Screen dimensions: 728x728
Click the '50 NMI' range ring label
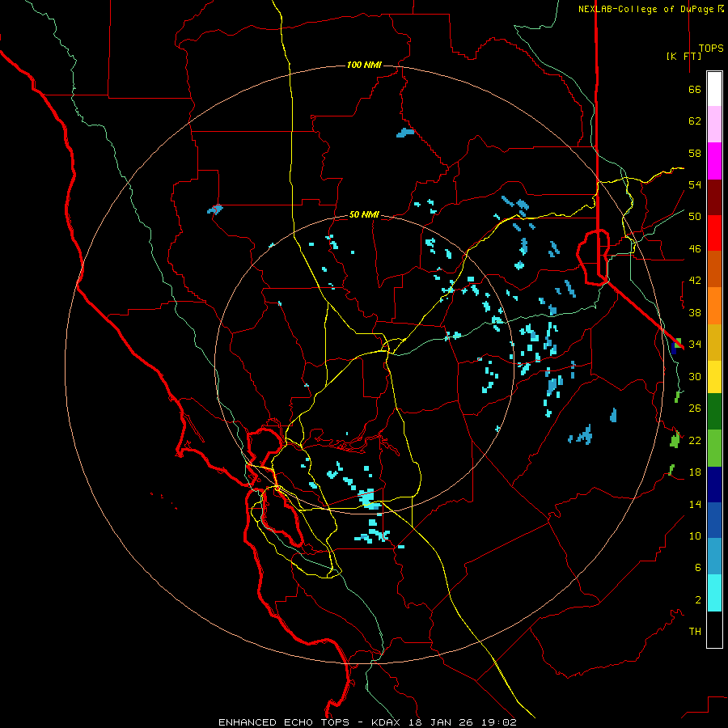click(x=364, y=214)
